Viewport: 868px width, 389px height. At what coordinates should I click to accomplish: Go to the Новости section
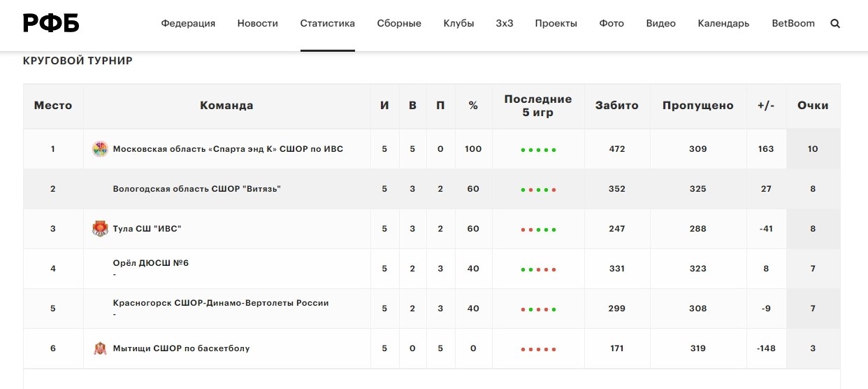pos(258,23)
